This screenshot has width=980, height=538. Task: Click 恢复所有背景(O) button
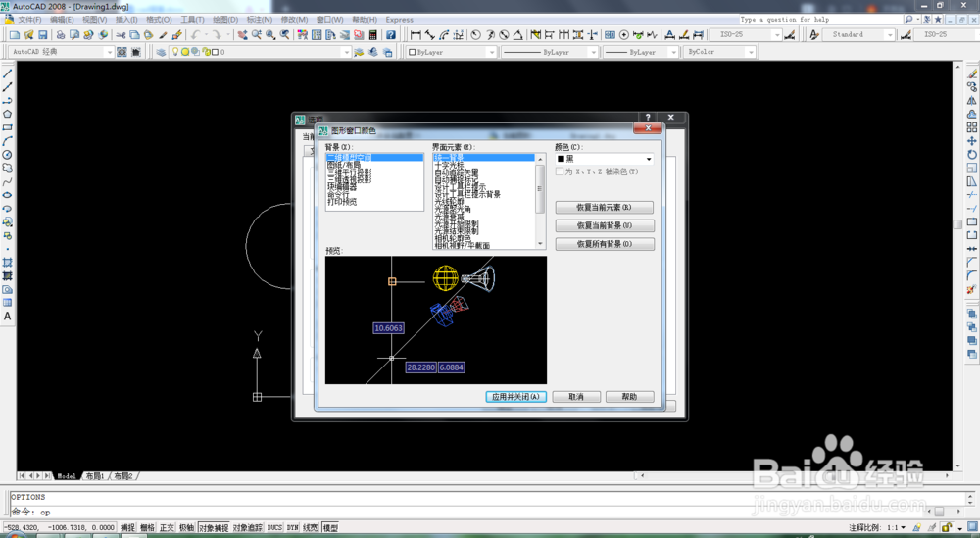tap(605, 244)
